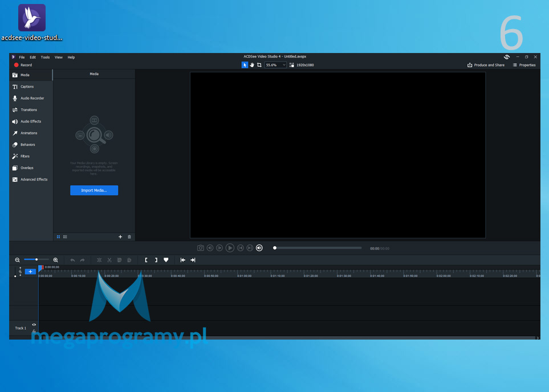Jump to next clip
Viewport: 549px width, 392px height.
pos(250,248)
